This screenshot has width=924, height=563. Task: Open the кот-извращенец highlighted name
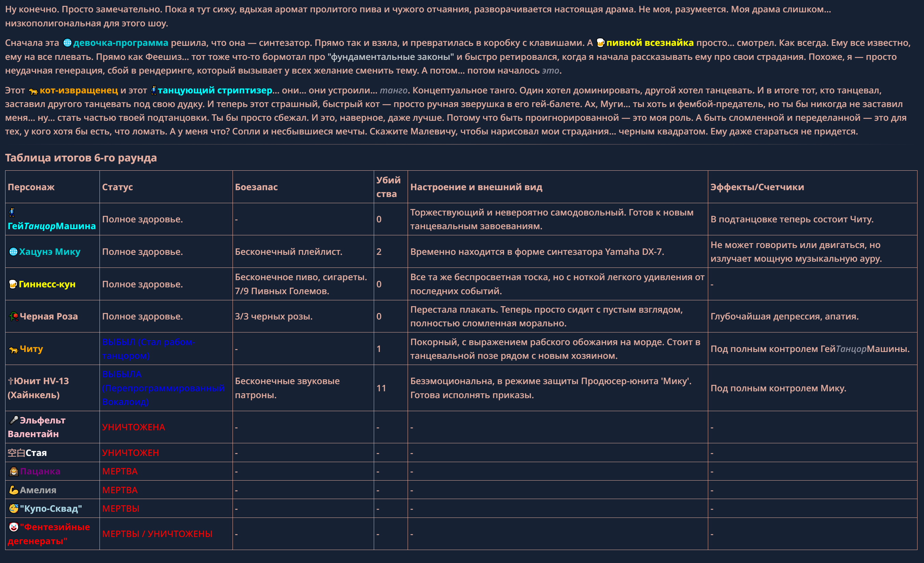[x=79, y=90]
